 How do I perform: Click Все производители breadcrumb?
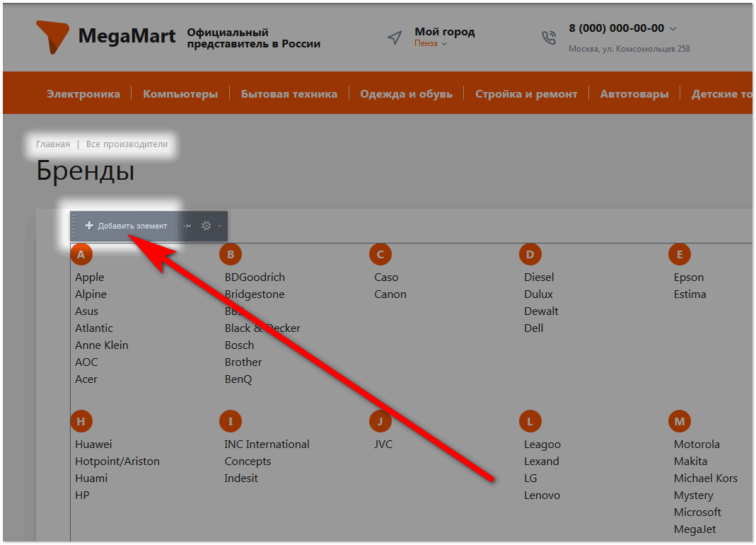pos(127,144)
